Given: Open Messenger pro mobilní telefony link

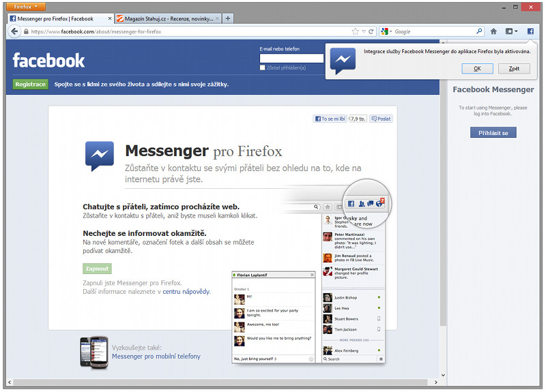Looking at the screenshot, I should point(156,356).
